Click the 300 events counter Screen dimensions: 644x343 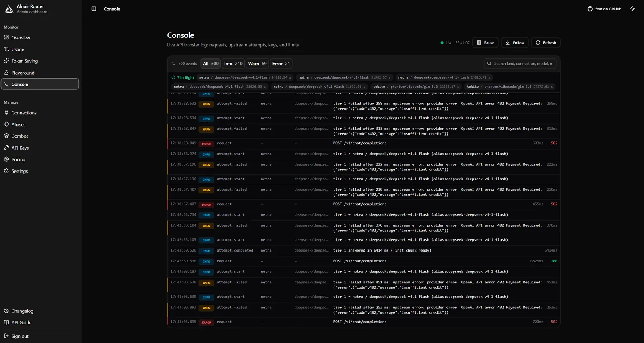184,64
